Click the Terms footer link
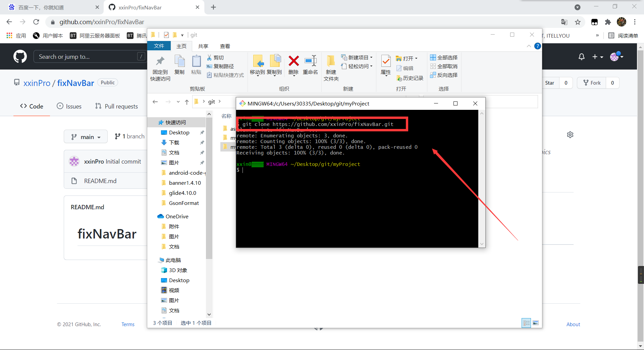 [x=128, y=324]
